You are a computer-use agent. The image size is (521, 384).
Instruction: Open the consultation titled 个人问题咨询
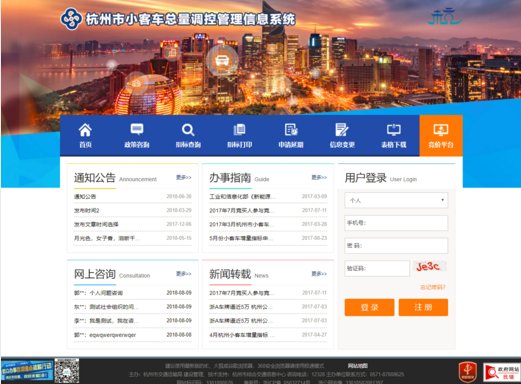(x=133, y=293)
